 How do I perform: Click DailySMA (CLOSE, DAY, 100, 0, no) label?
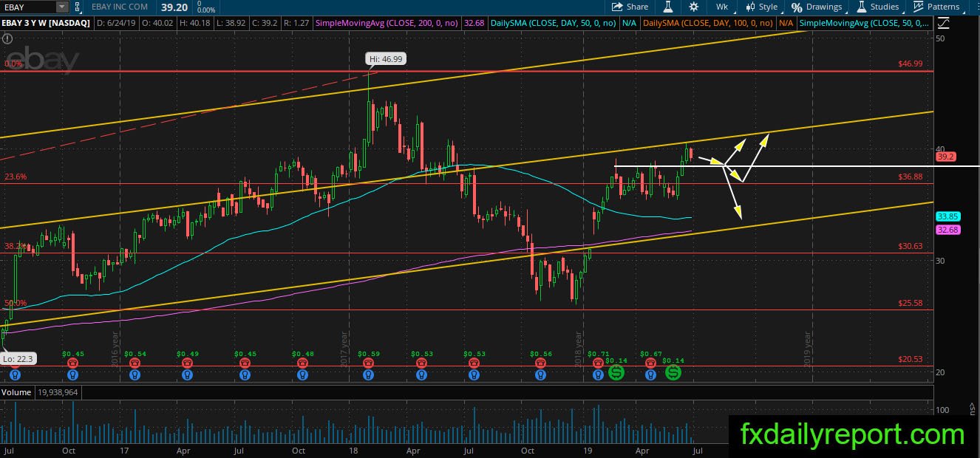pos(708,24)
